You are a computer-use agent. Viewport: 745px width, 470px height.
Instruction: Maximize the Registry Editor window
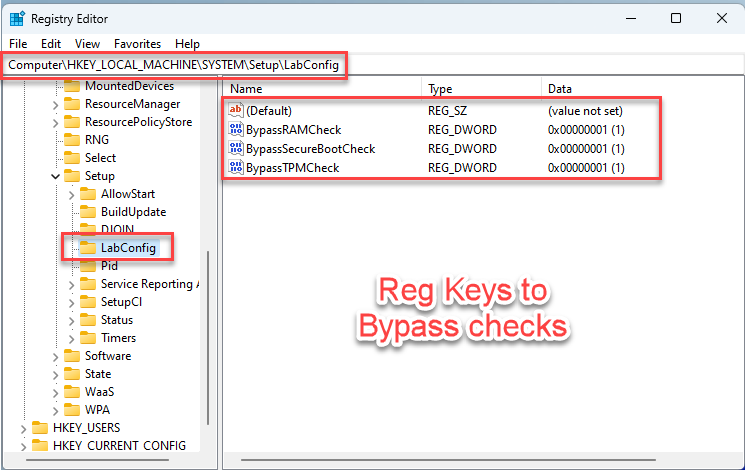pyautogui.click(x=676, y=18)
